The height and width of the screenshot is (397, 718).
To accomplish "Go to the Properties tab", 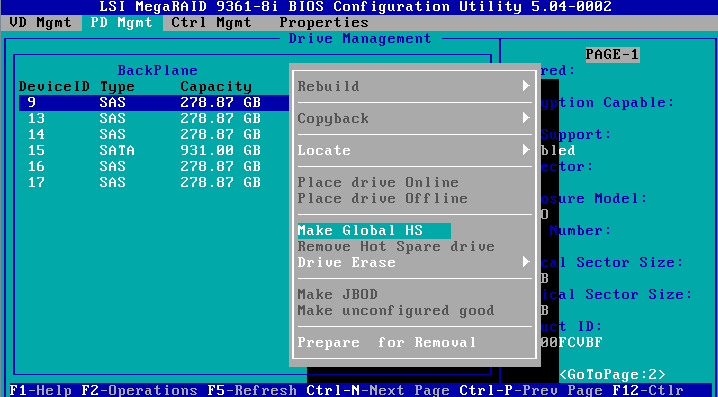I will click(324, 22).
